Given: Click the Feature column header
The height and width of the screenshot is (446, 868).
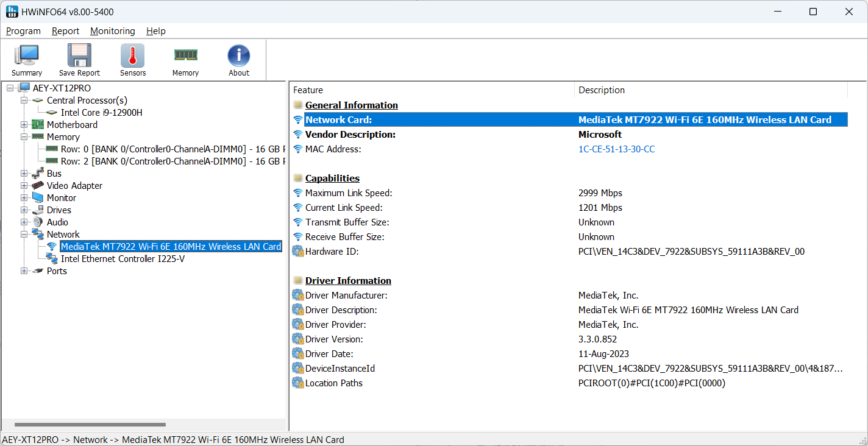Looking at the screenshot, I should (x=432, y=90).
